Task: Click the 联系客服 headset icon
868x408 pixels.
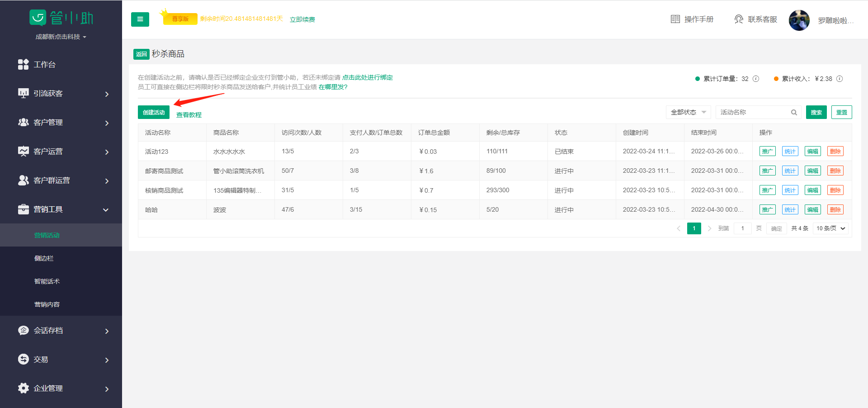Action: [x=739, y=19]
